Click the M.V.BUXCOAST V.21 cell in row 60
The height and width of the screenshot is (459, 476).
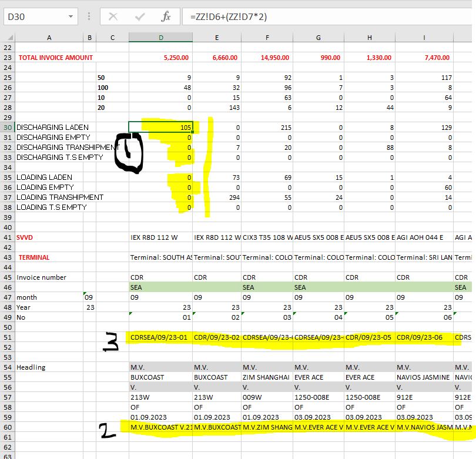coord(160,427)
